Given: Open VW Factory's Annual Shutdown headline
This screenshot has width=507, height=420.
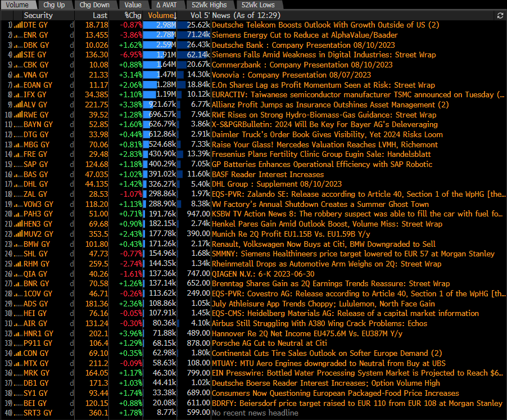Looking at the screenshot, I should point(320,204).
